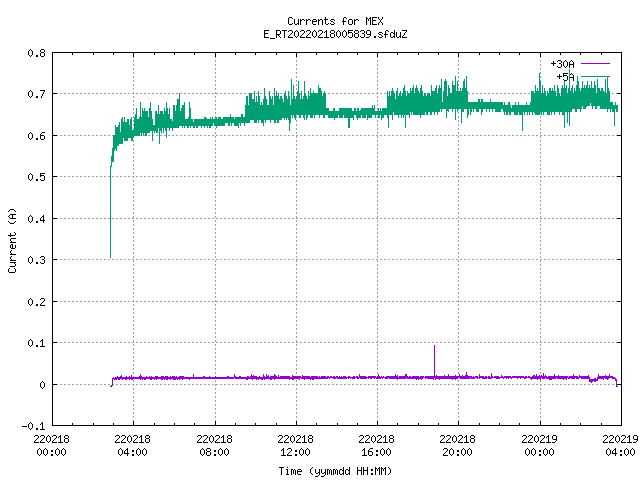Click the green +5A legend line sample
The image size is (640, 480).
(x=595, y=76)
